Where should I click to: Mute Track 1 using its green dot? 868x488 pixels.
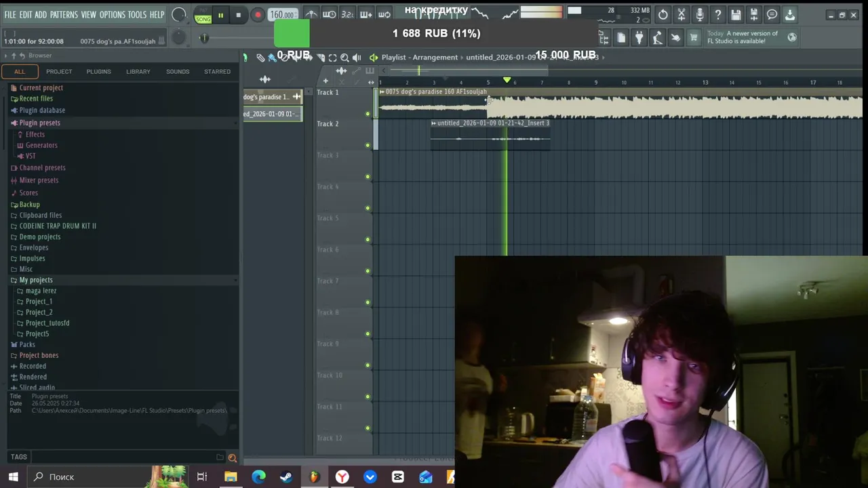coord(368,114)
